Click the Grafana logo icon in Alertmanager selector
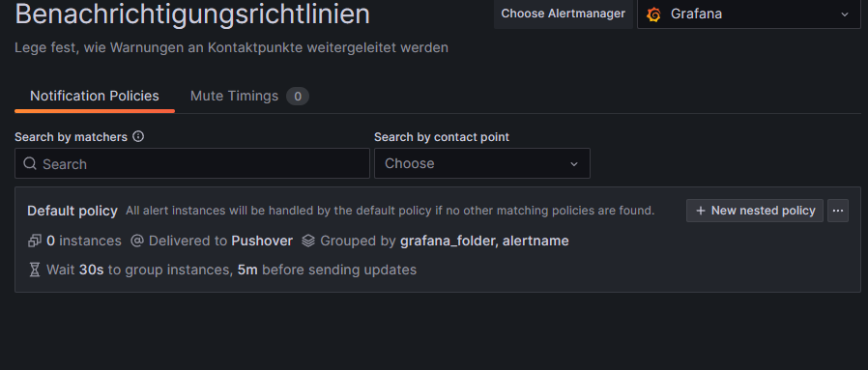 653,14
